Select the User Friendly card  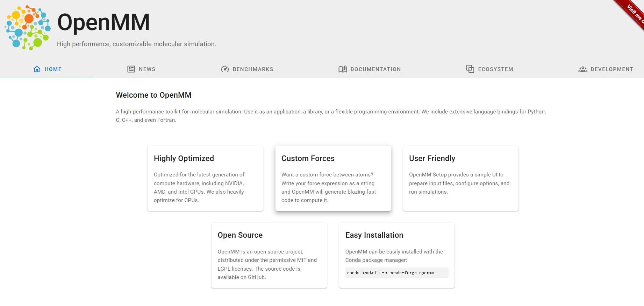point(461,178)
